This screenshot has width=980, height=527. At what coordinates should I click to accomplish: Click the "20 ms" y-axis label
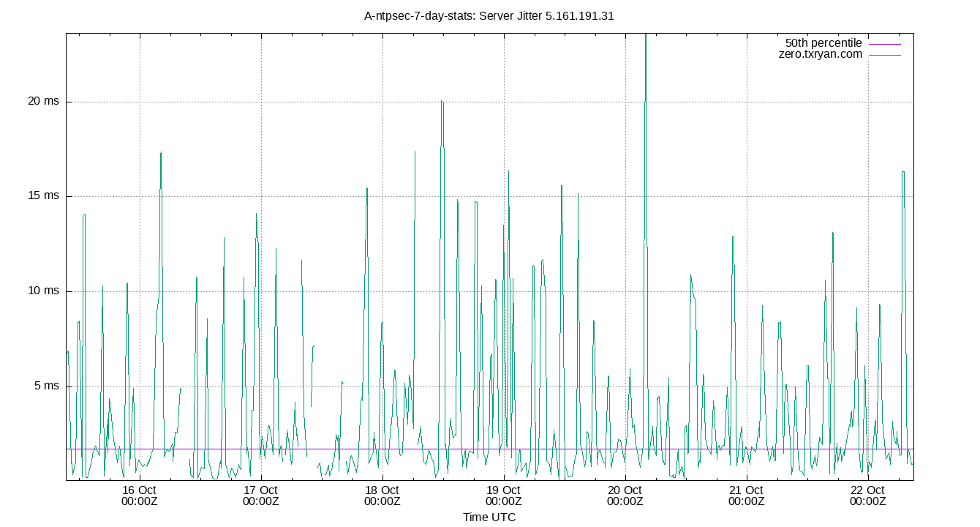(43, 102)
